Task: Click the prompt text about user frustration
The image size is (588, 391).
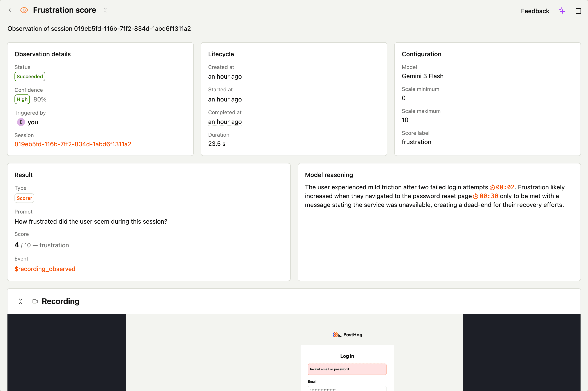Action: tap(91, 221)
